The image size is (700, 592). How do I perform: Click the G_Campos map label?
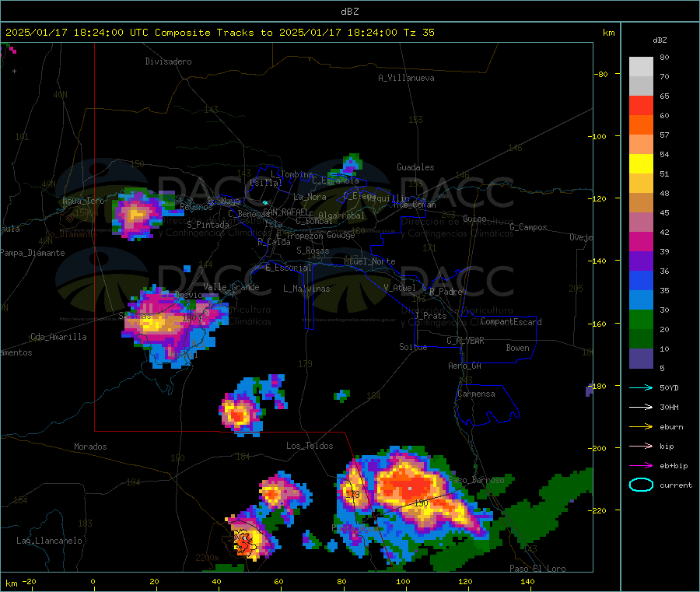[x=529, y=227]
